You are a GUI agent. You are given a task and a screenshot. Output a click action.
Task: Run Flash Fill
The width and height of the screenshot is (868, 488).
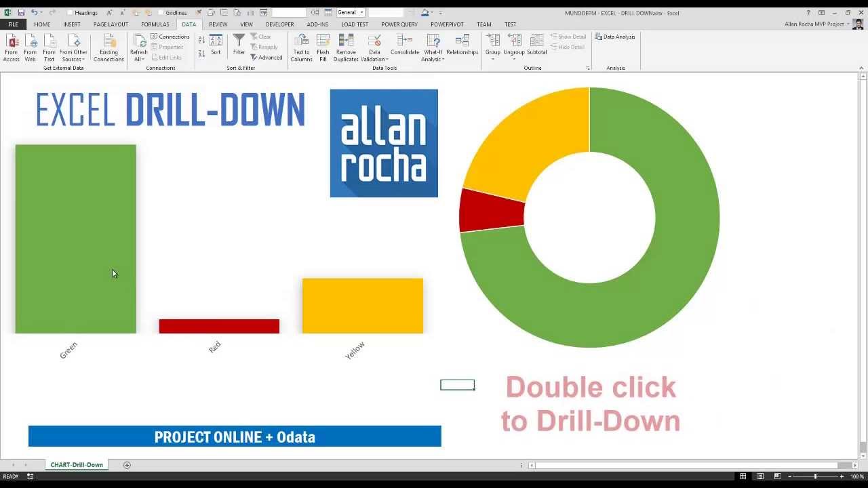(323, 47)
